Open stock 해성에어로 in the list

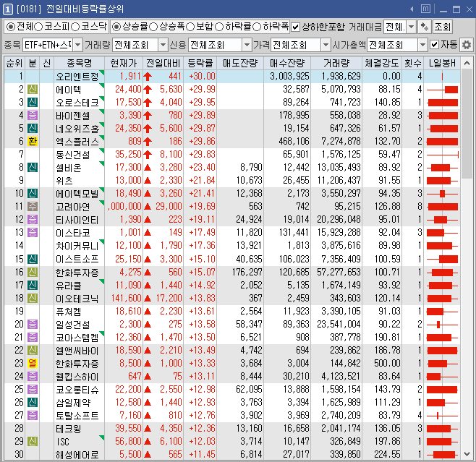pyautogui.click(x=77, y=455)
